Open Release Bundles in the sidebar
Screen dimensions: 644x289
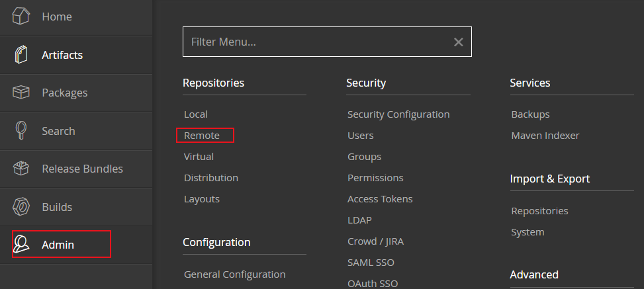pyautogui.click(x=76, y=169)
